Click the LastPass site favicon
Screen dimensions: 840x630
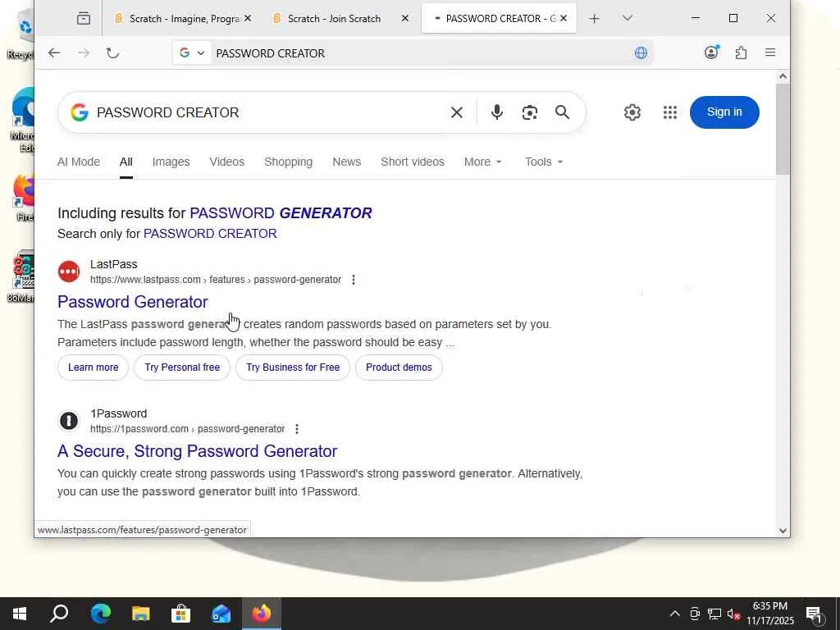[69, 272]
